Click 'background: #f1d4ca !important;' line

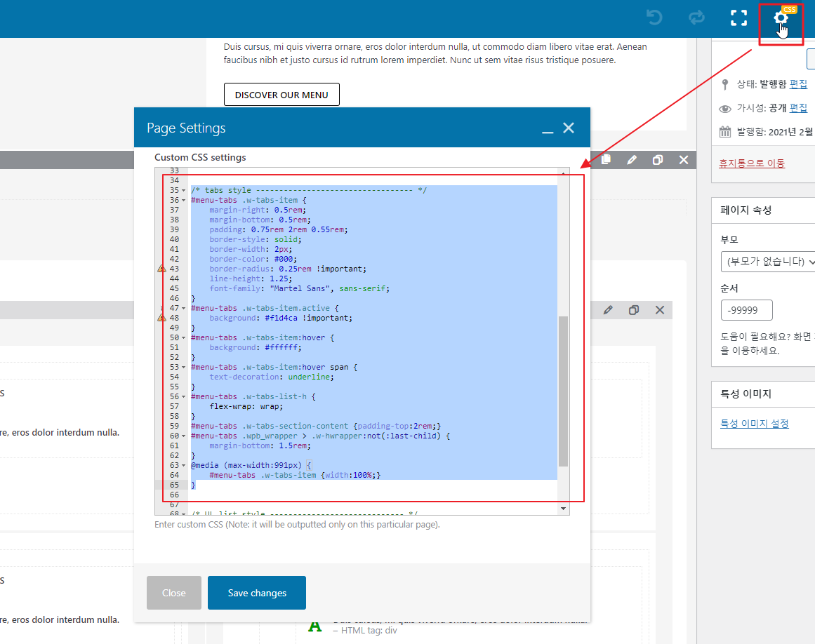[x=281, y=318]
